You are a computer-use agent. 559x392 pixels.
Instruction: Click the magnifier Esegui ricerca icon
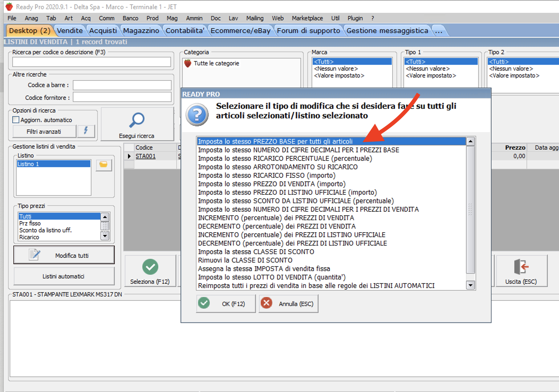(x=137, y=120)
